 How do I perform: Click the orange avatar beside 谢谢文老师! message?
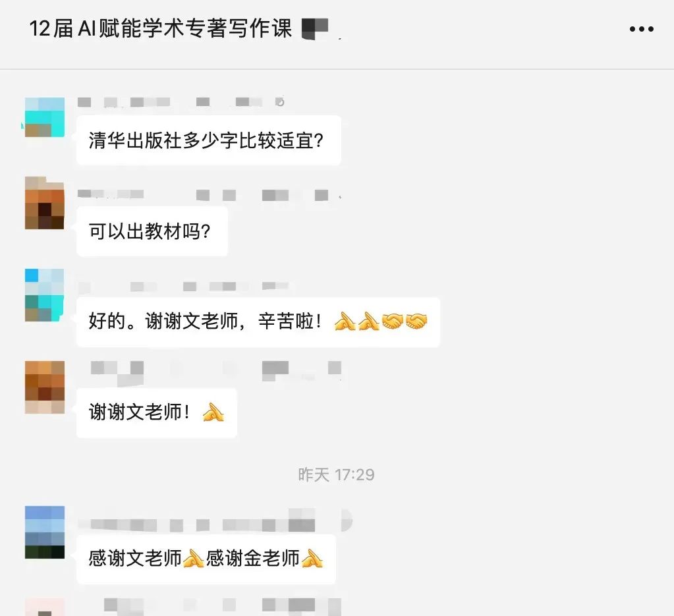pyautogui.click(x=45, y=387)
